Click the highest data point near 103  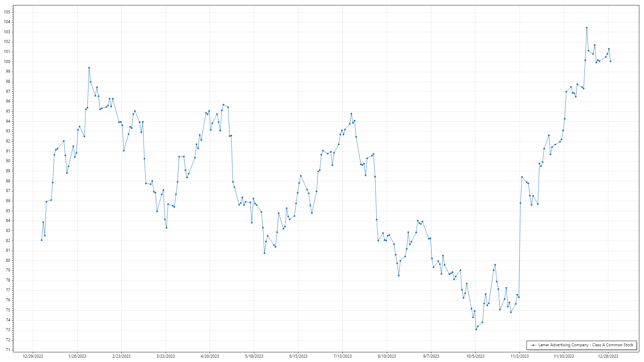(x=587, y=28)
